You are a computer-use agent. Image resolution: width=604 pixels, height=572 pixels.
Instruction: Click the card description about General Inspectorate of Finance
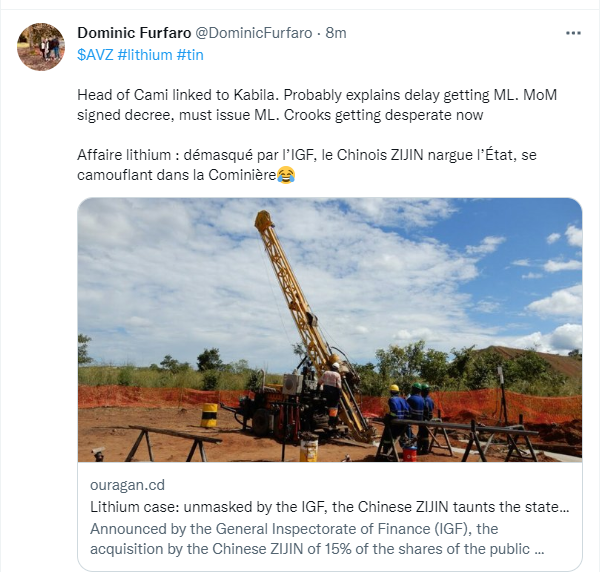(317, 539)
